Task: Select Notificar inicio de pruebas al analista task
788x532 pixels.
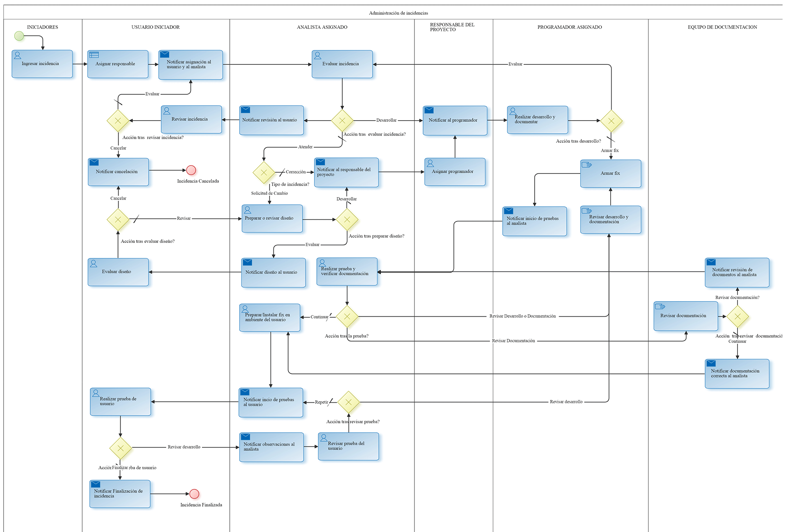Action: [x=535, y=221]
